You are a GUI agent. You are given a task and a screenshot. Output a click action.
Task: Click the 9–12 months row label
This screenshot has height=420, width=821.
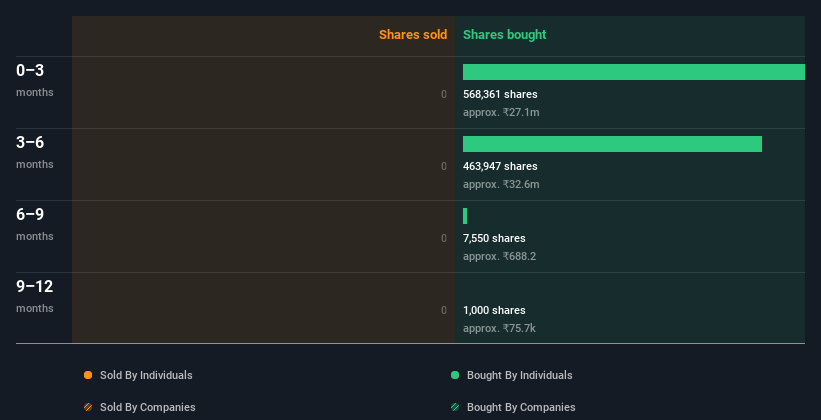tap(35, 296)
